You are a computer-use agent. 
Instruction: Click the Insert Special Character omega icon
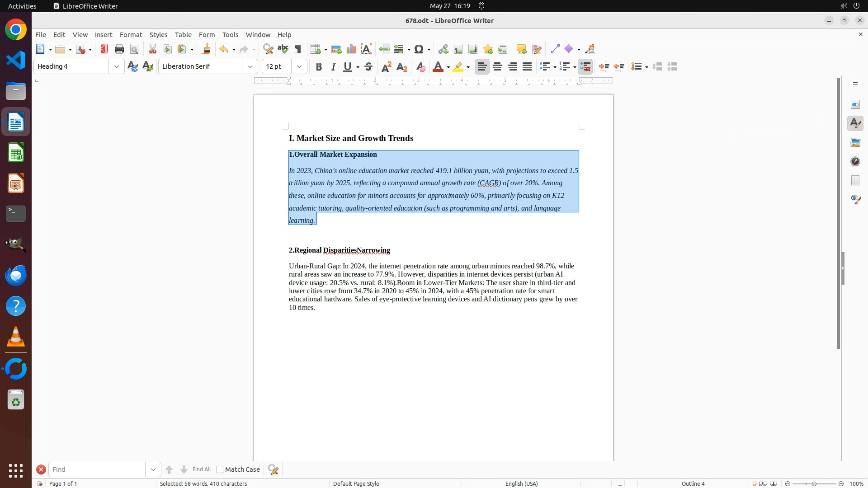[419, 49]
